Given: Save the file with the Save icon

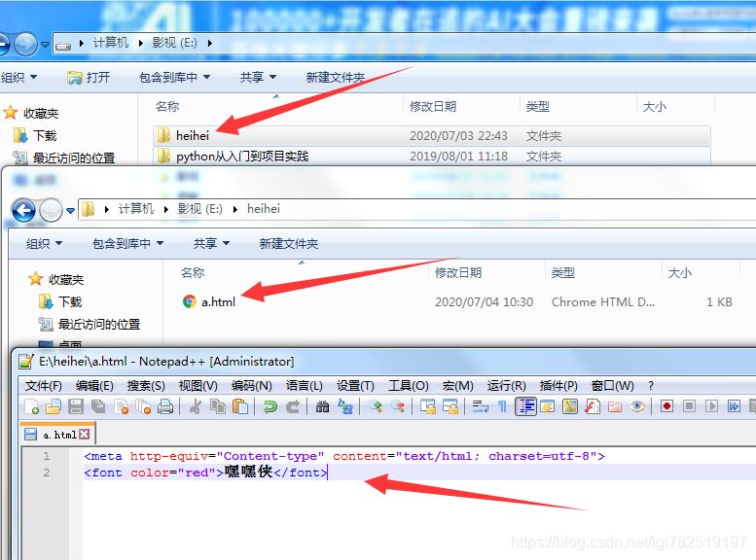Looking at the screenshot, I should click(x=76, y=406).
